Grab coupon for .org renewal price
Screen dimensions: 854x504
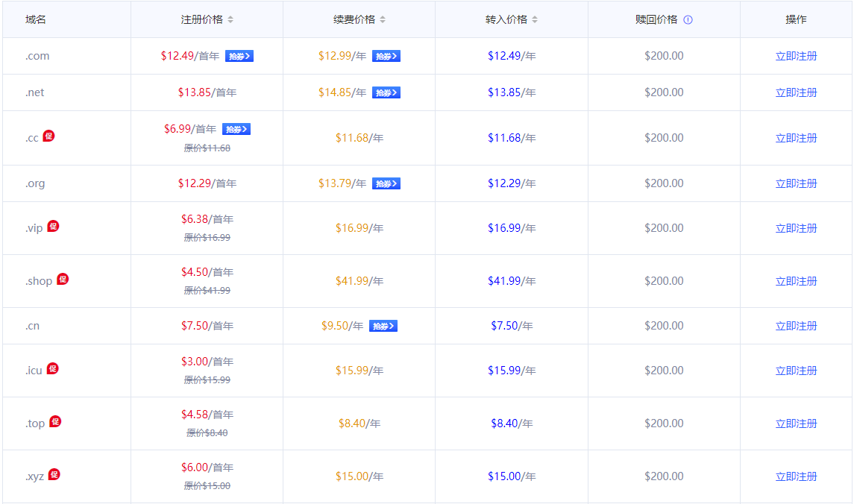[386, 183]
